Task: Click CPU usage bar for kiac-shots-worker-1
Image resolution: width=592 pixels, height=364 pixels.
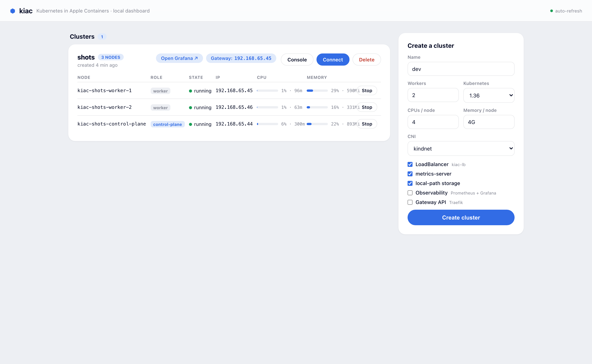Action: (x=267, y=90)
